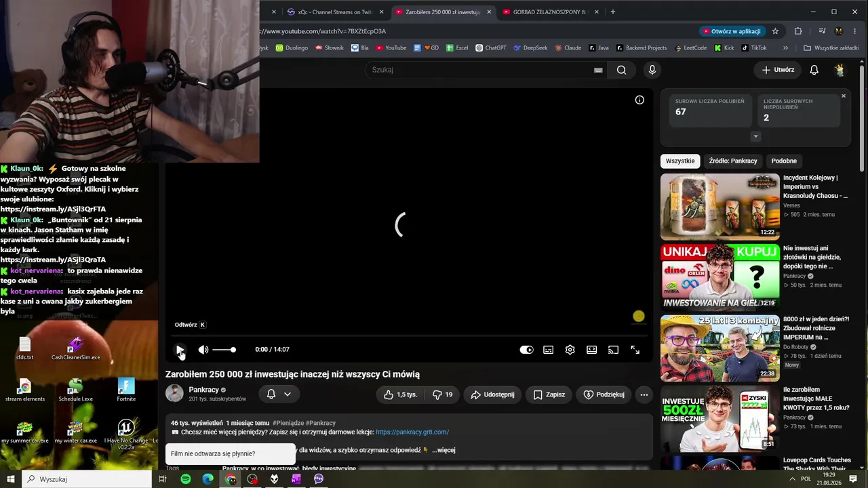
Task: Expand the raw likes panel chevron
Action: (755, 136)
